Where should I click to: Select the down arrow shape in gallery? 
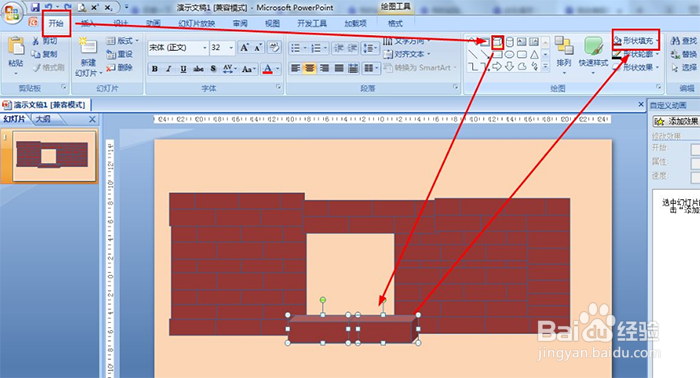(x=510, y=66)
